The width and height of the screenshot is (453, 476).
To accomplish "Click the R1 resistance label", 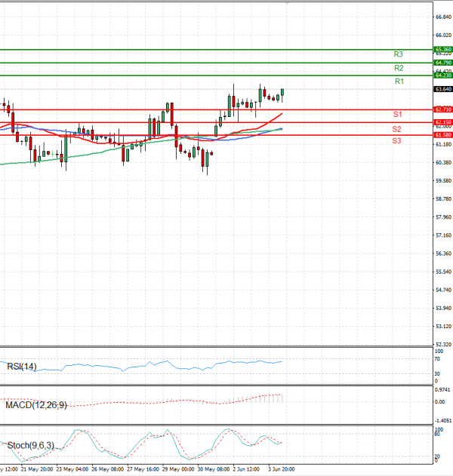I will (x=399, y=81).
